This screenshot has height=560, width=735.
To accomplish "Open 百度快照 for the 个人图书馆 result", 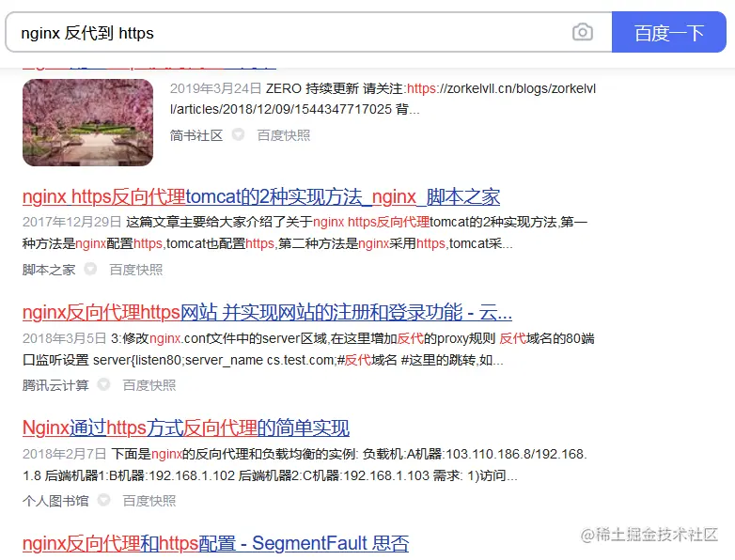I will click(x=149, y=501).
